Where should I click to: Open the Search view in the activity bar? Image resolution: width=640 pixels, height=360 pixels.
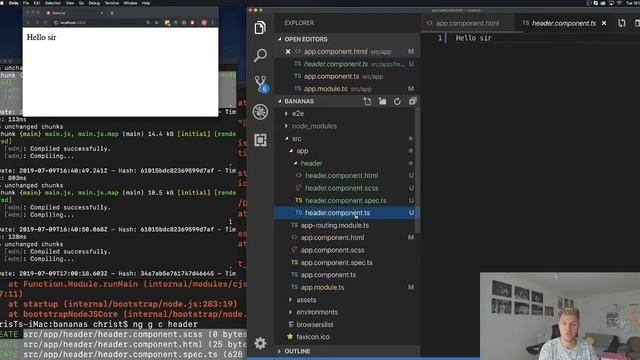pyautogui.click(x=260, y=55)
